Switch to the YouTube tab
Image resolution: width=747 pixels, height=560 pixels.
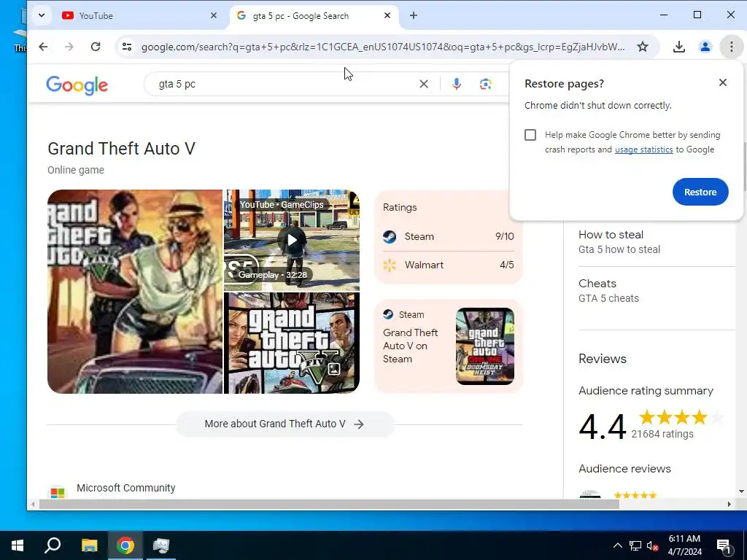click(x=138, y=16)
